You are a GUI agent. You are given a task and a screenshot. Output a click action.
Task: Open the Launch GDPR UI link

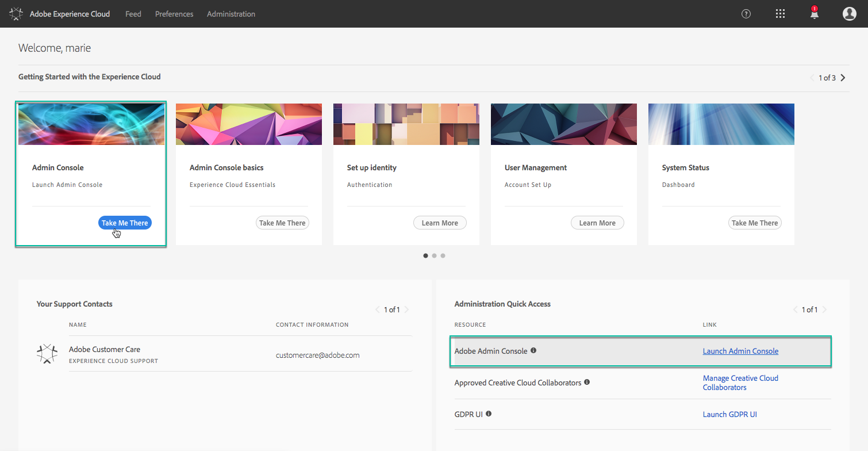(x=729, y=414)
